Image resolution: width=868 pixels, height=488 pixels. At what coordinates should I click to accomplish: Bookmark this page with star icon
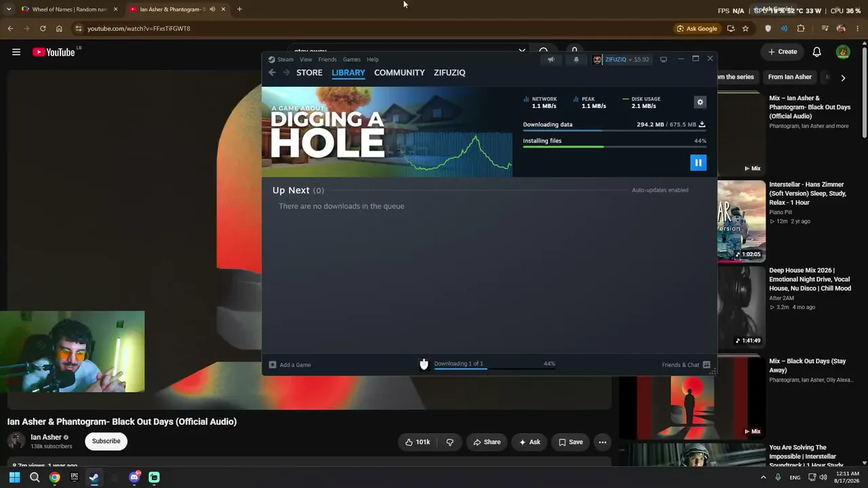pyautogui.click(x=745, y=28)
